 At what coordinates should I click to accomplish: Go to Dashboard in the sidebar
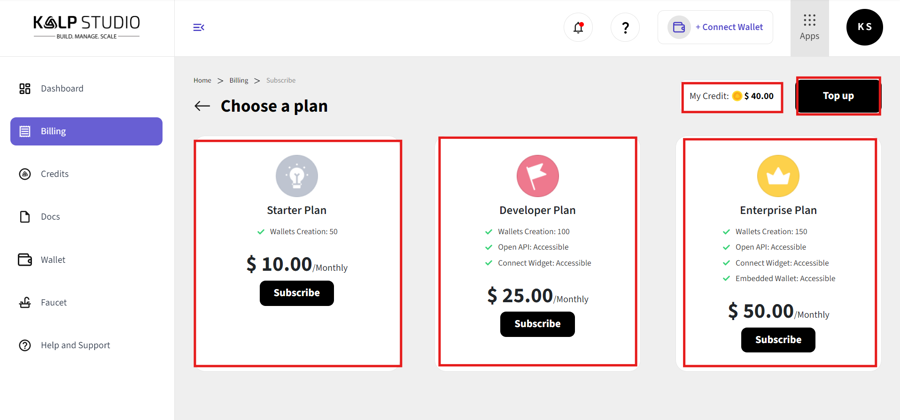pyautogui.click(x=62, y=89)
